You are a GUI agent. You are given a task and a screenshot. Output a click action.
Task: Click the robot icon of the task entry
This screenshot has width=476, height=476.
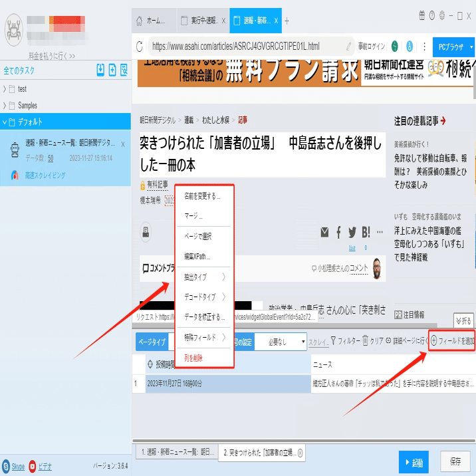pyautogui.click(x=15, y=150)
